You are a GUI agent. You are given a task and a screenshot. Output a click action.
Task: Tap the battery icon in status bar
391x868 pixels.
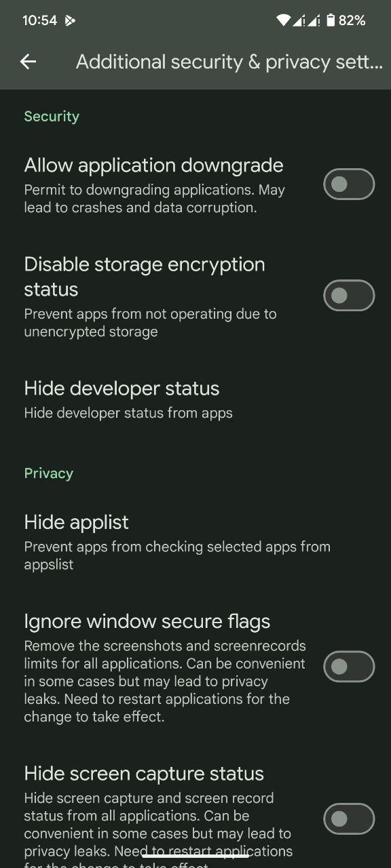(331, 20)
